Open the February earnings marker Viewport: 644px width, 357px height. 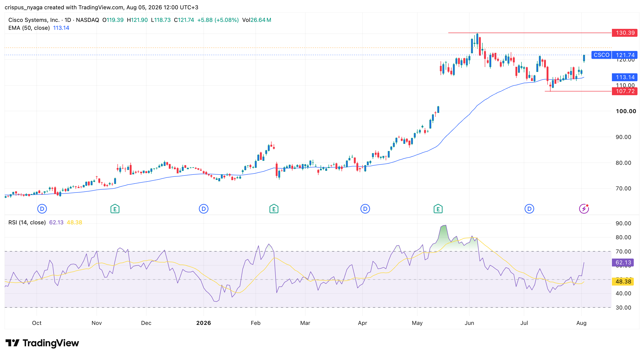click(274, 209)
